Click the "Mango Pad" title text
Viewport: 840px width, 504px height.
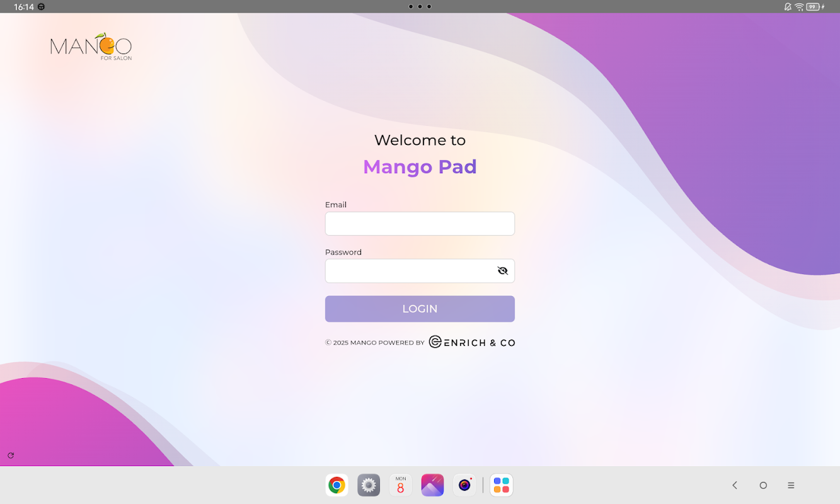(420, 167)
